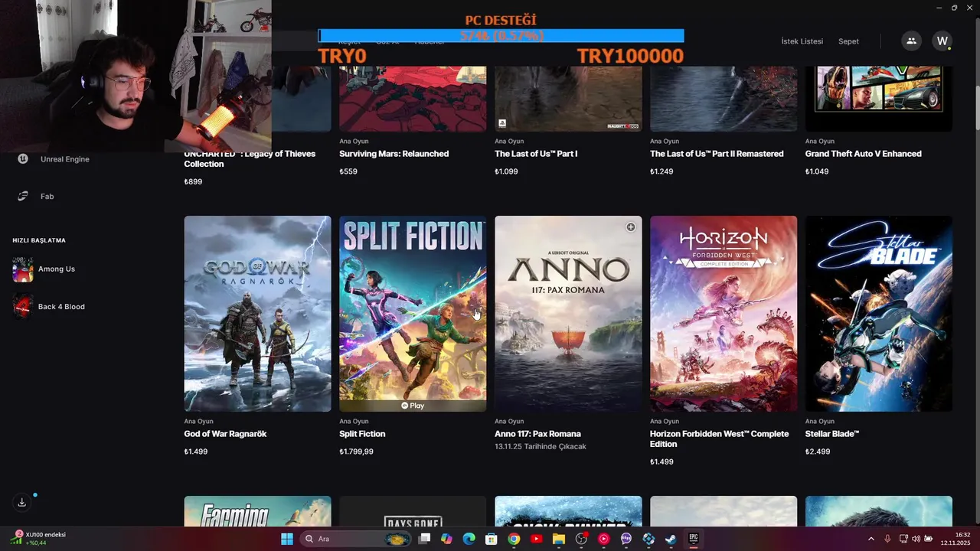The image size is (980, 551).
Task: Open the Friends icon in the header
Action: [911, 41]
